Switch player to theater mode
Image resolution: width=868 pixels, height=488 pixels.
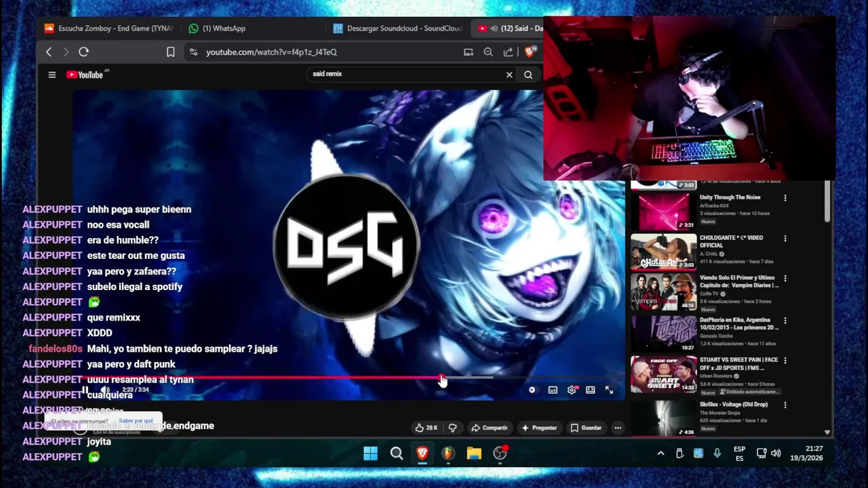(591, 390)
